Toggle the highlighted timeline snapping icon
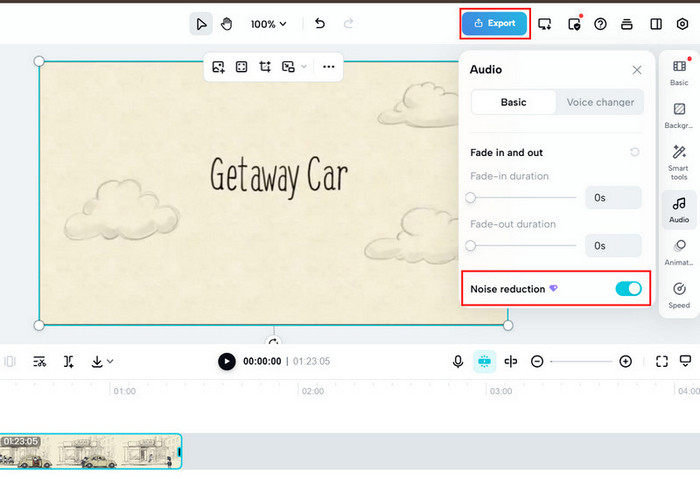The width and height of the screenshot is (700, 479). click(484, 361)
